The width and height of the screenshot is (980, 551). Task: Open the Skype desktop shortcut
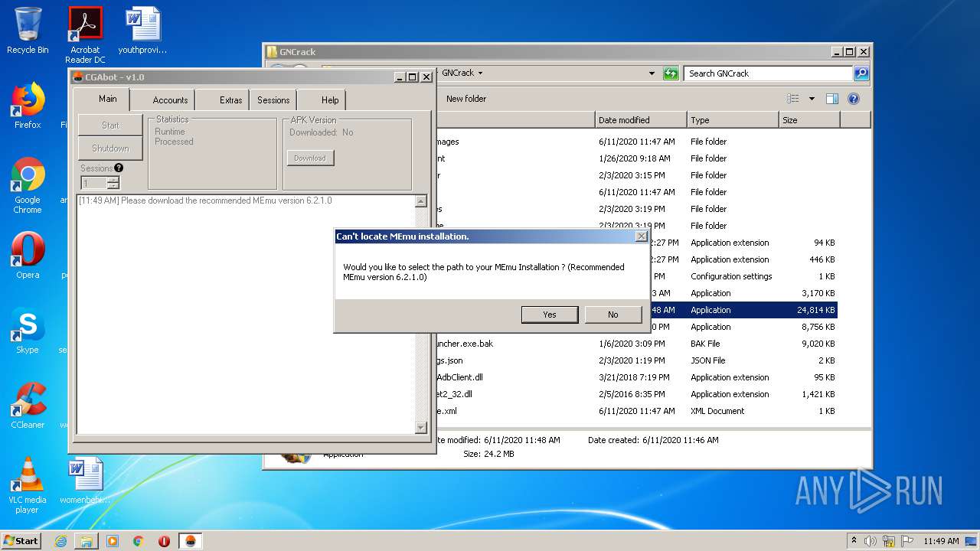(x=28, y=331)
